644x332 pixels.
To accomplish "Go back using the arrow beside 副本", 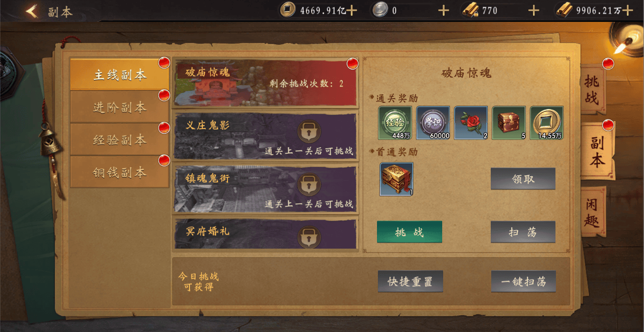I will (32, 11).
